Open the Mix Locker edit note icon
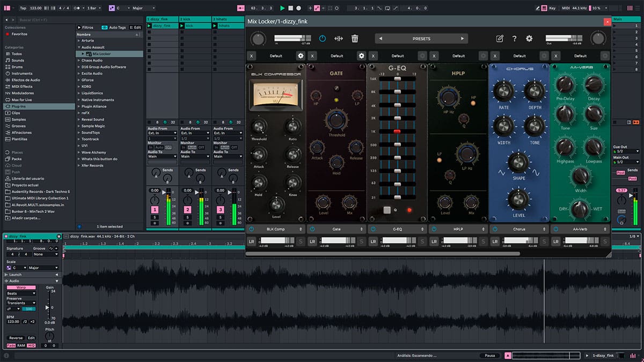The height and width of the screenshot is (362, 644). tap(500, 39)
